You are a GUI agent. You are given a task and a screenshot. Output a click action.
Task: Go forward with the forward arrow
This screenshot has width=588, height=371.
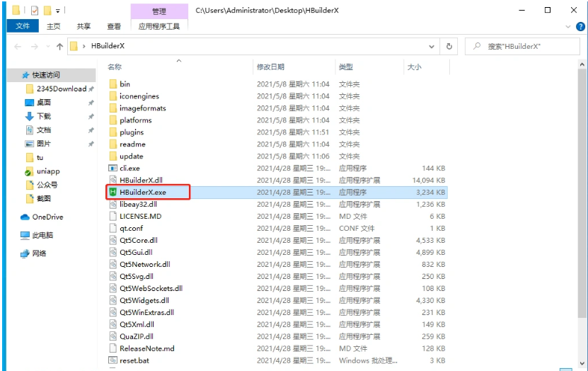[x=35, y=47]
